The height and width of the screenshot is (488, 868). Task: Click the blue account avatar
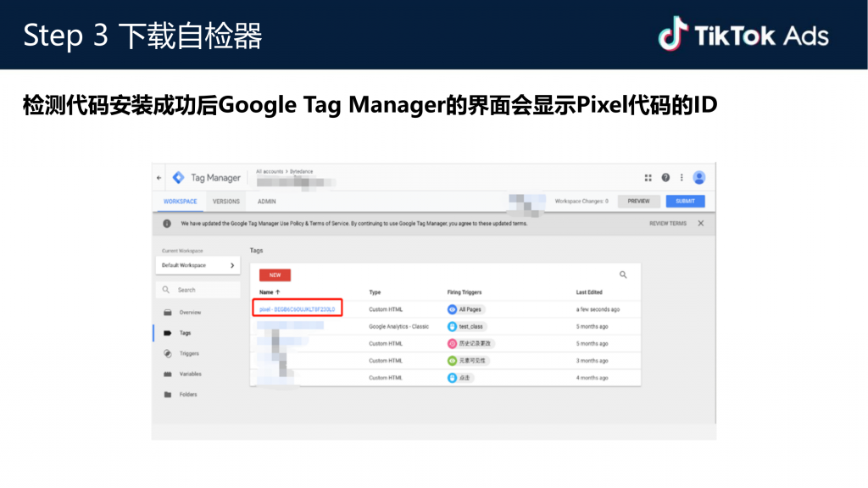pos(699,178)
